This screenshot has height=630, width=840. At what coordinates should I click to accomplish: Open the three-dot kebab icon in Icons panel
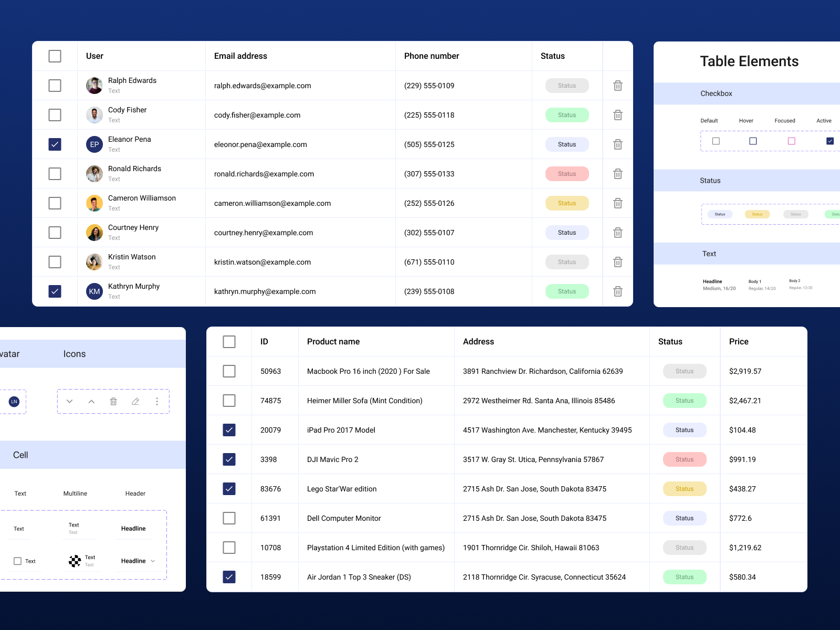[x=157, y=401]
